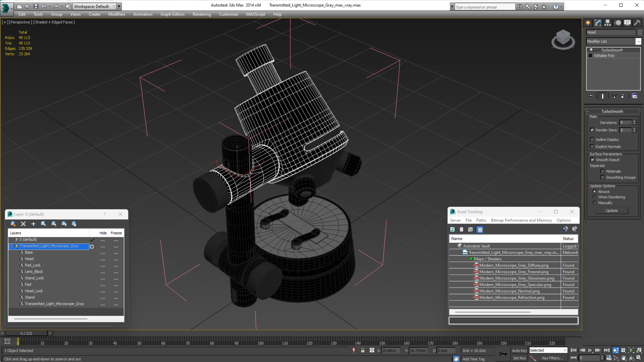
Task: Click the Update button
Action: [612, 211]
